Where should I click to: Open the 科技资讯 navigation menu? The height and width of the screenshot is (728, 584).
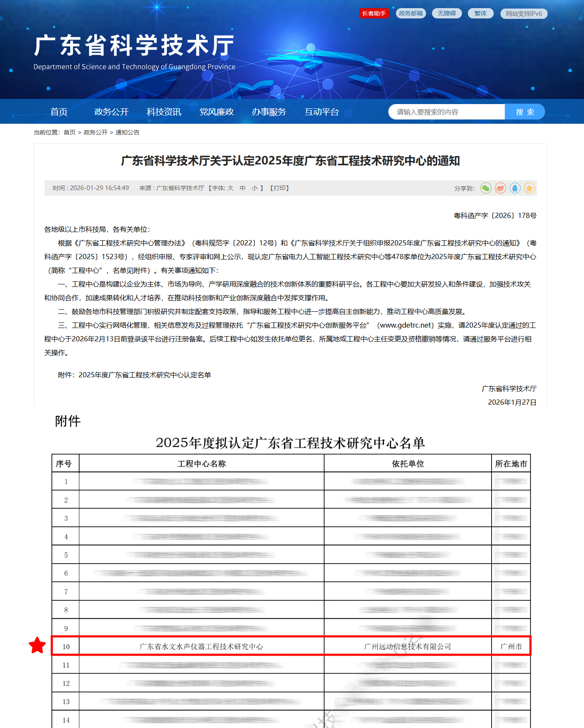coord(164,112)
